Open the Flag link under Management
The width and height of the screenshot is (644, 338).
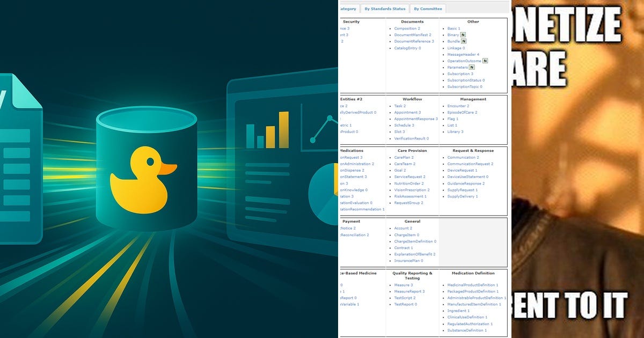(451, 119)
